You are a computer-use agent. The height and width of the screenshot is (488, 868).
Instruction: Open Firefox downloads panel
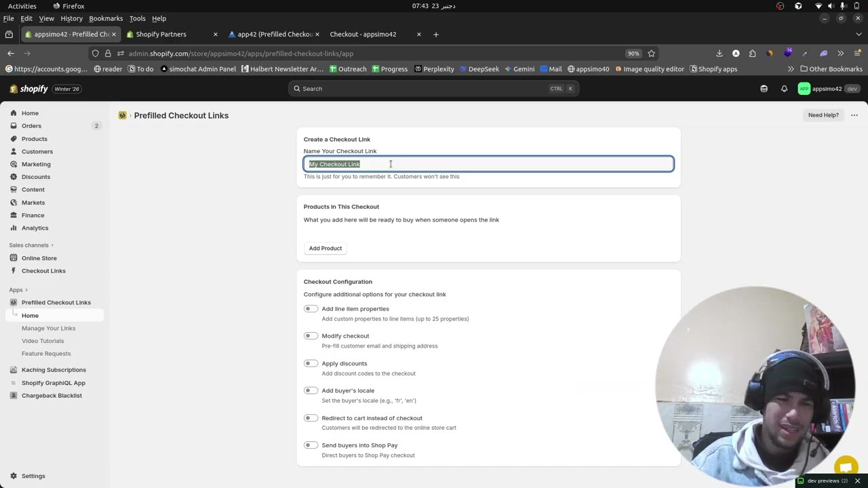click(x=719, y=54)
